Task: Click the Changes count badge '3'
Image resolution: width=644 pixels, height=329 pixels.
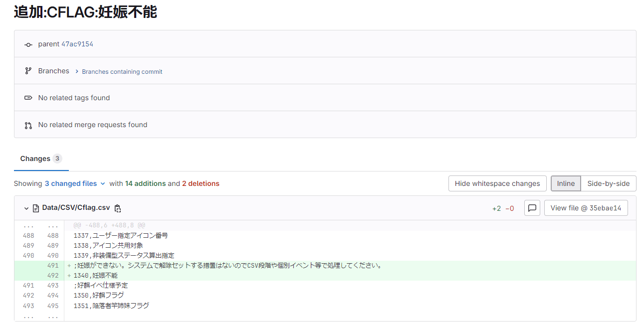Action: [x=57, y=159]
